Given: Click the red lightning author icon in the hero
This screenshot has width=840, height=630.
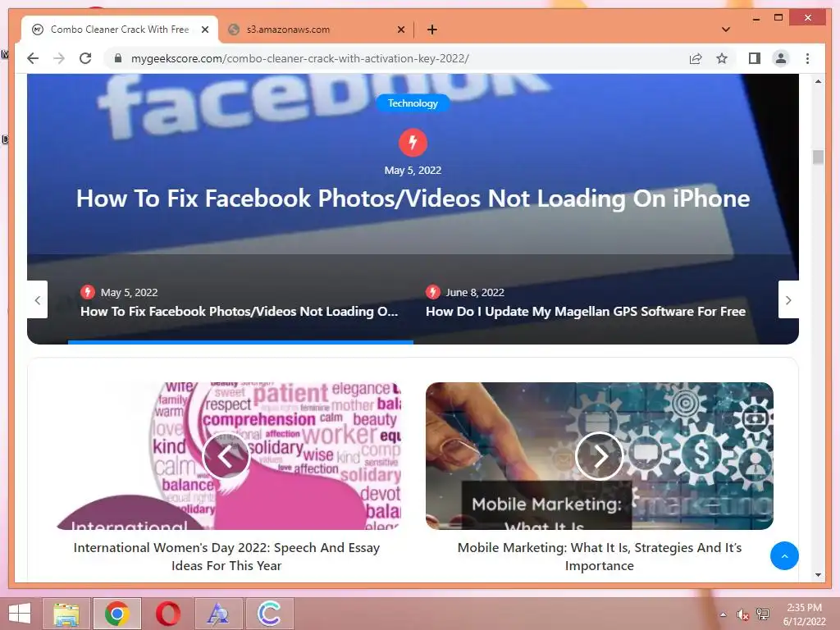Looking at the screenshot, I should [x=413, y=143].
